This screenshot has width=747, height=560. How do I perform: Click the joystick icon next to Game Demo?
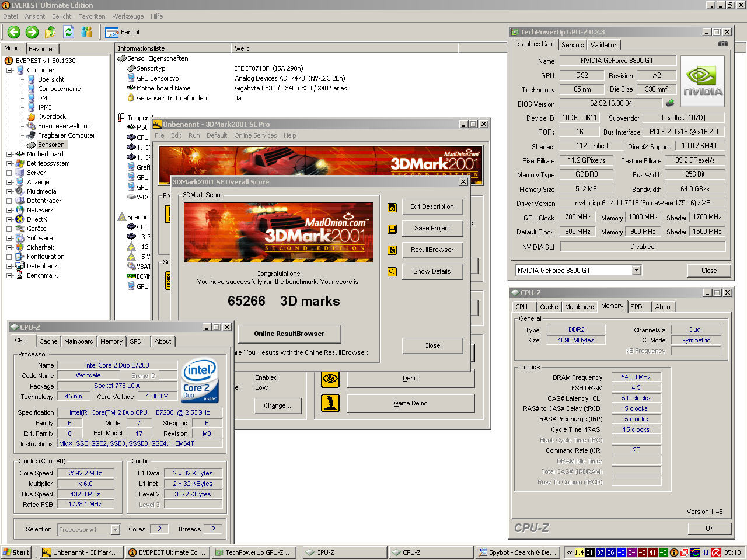pos(330,403)
